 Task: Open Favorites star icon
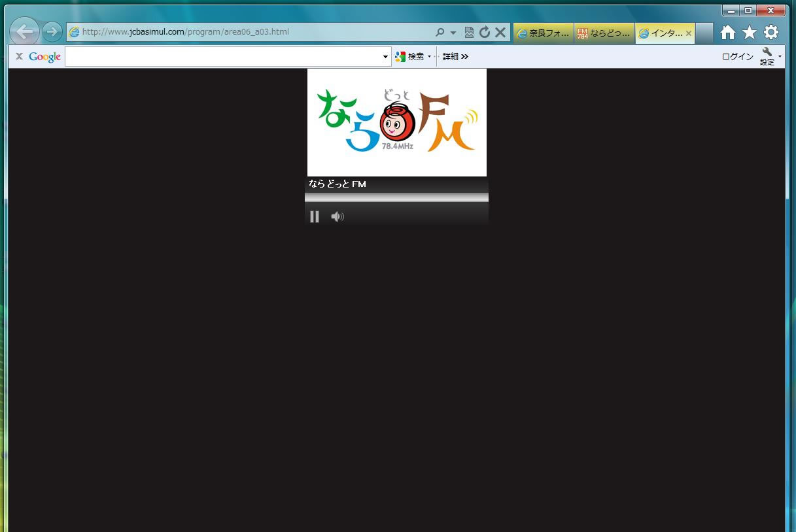tap(750, 32)
